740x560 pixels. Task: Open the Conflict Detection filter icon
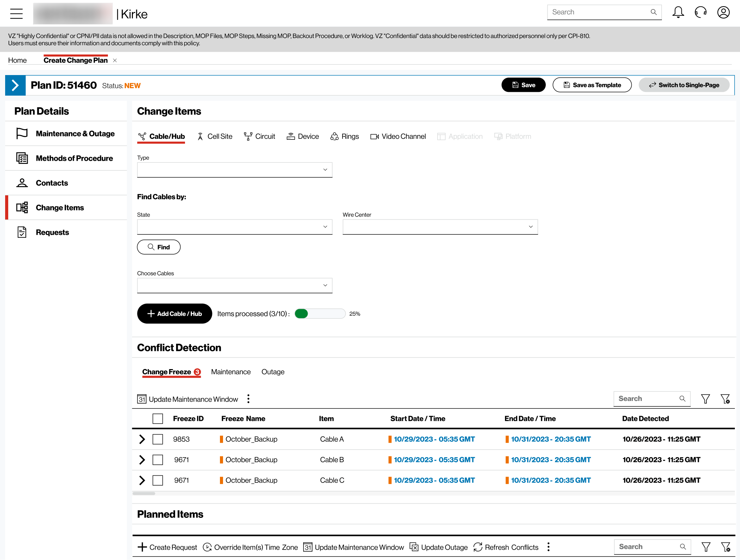pos(705,399)
